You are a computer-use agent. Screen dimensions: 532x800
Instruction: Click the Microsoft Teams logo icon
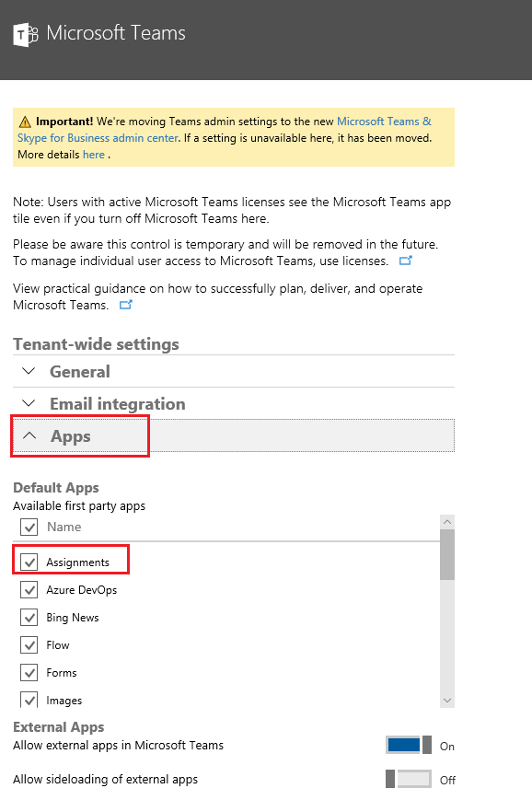tap(26, 34)
